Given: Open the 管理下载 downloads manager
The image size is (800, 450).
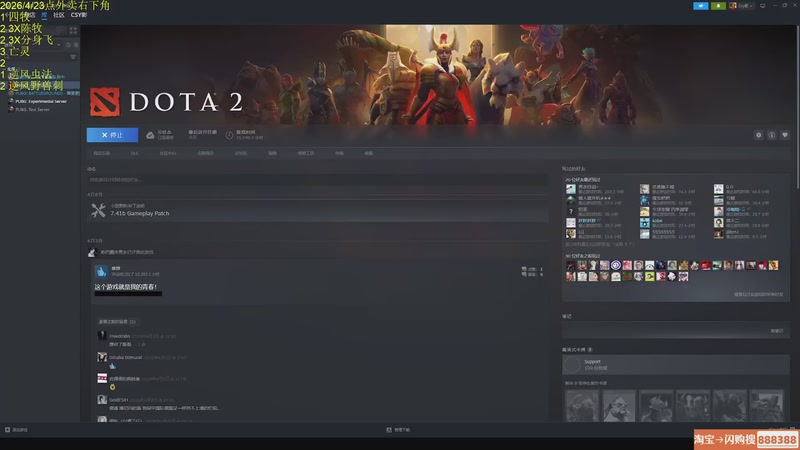Looking at the screenshot, I should click(398, 430).
